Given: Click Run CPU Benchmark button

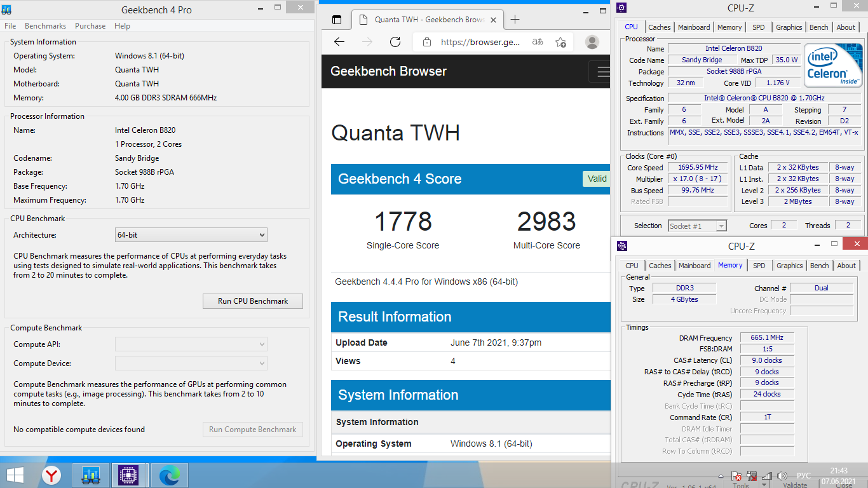Looking at the screenshot, I should (253, 301).
